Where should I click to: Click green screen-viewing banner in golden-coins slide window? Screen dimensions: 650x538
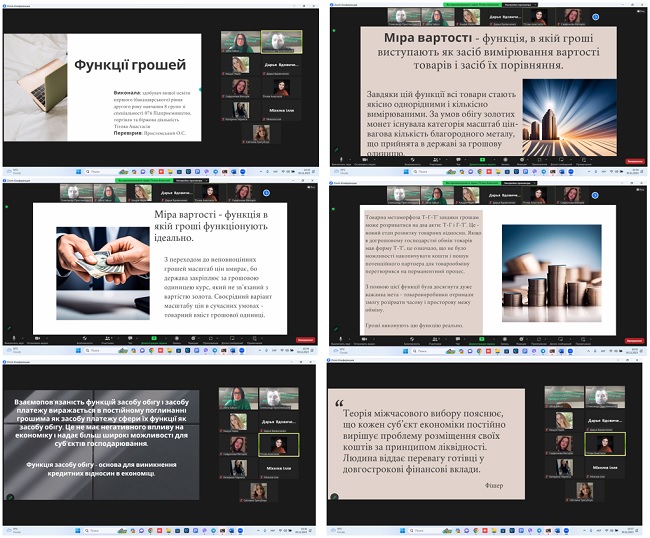[x=473, y=5]
